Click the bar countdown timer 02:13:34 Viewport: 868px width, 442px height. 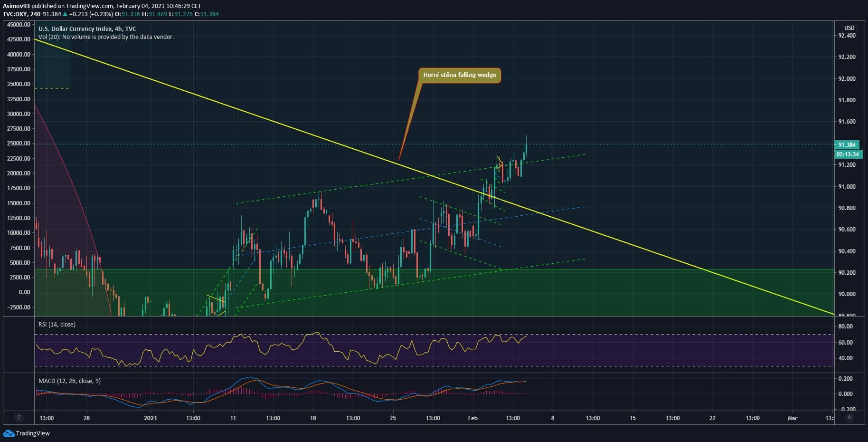point(848,154)
